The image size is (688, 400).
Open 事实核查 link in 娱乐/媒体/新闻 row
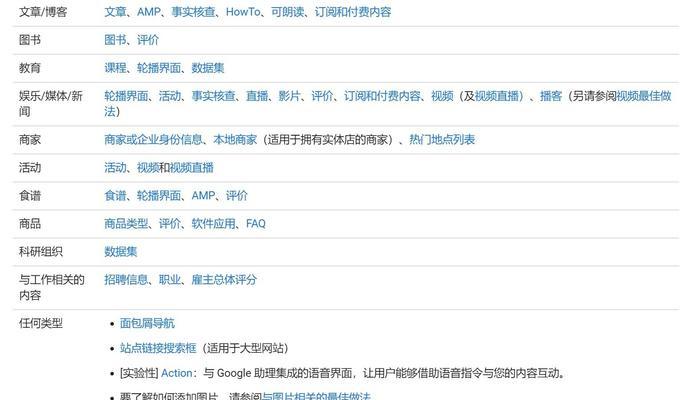click(213, 96)
